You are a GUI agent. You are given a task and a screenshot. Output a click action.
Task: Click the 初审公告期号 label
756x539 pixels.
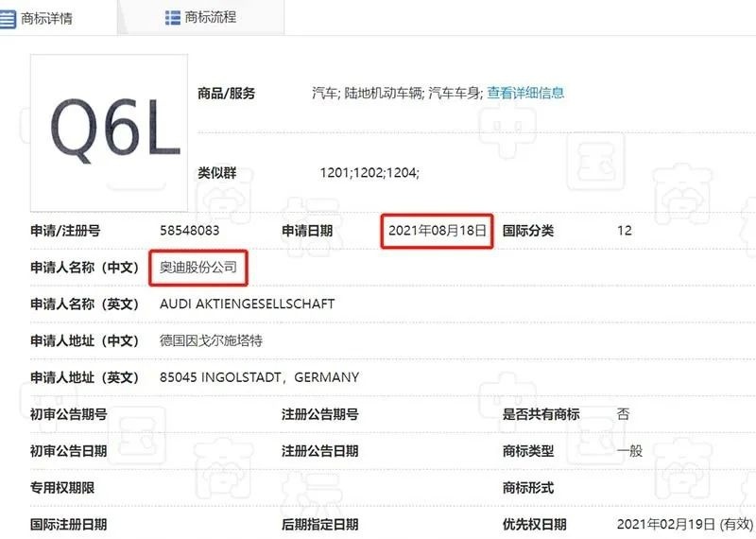click(68, 414)
